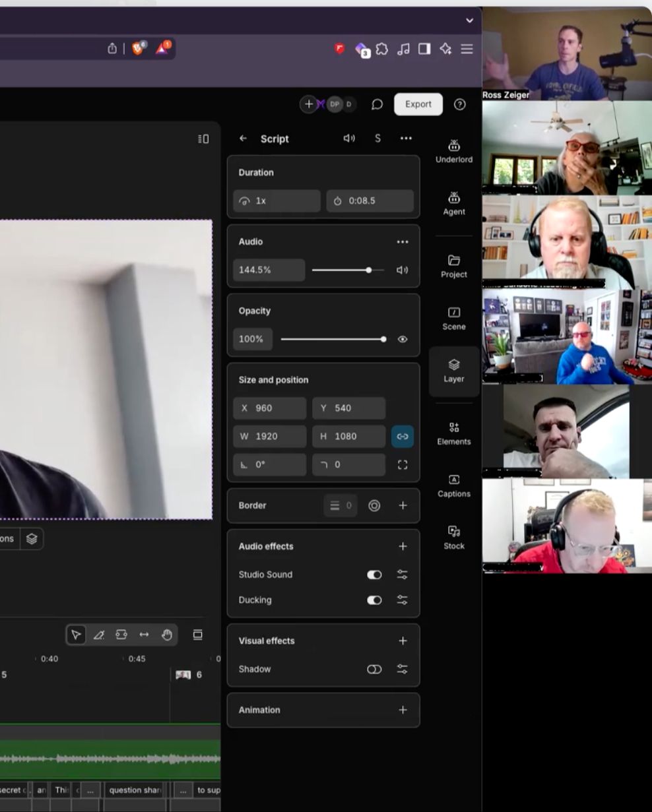Toggle the aspect ratio lock link icon

(x=403, y=437)
